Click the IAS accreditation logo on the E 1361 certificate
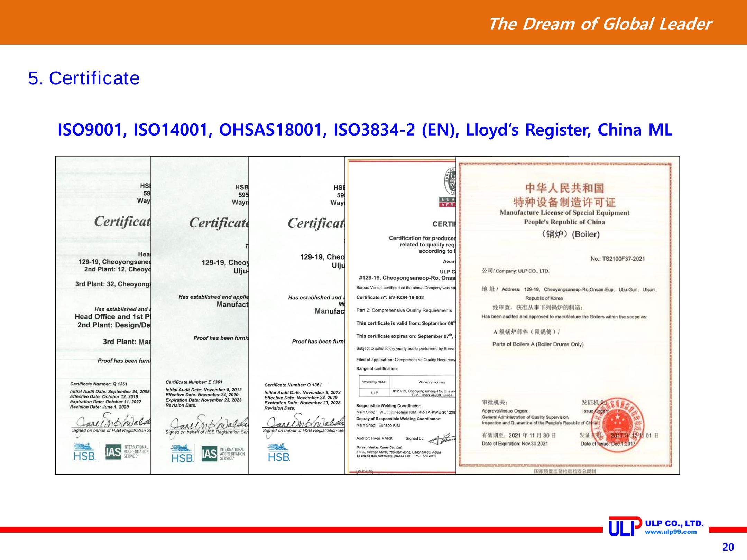This screenshot has width=747, height=560. [x=223, y=454]
